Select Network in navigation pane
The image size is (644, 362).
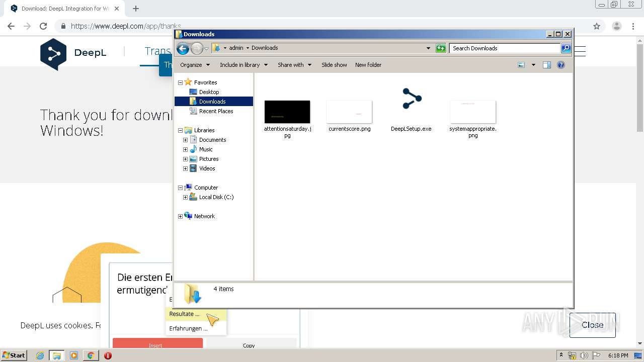point(204,216)
